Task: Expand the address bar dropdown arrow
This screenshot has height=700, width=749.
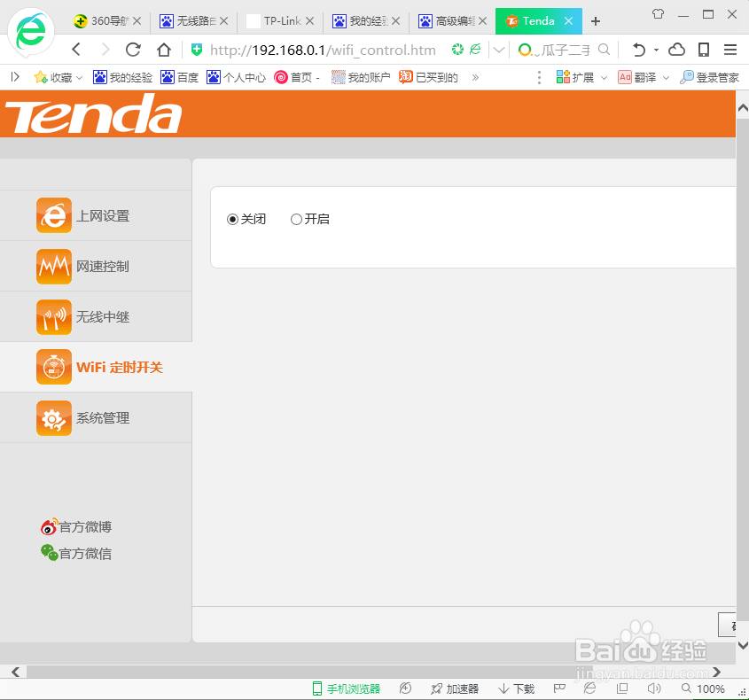Action: pos(499,51)
